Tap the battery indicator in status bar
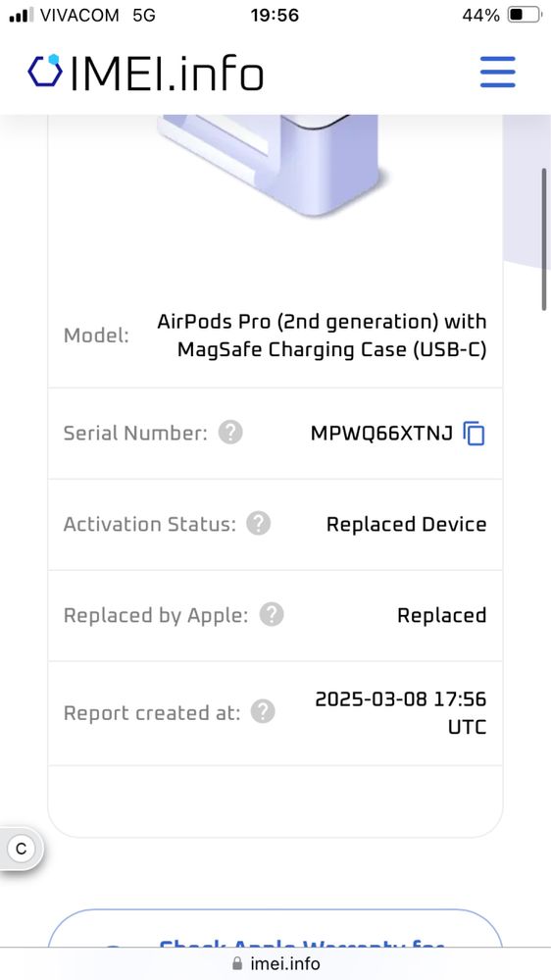Image resolution: width=551 pixels, height=980 pixels. pos(524,15)
